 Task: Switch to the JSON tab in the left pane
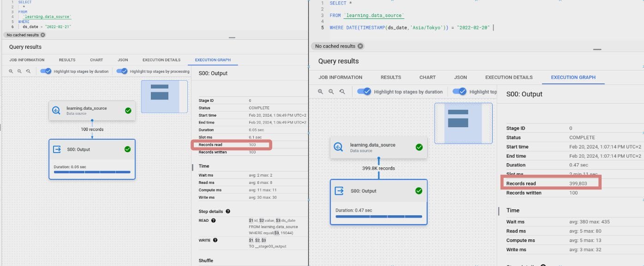pos(123,60)
